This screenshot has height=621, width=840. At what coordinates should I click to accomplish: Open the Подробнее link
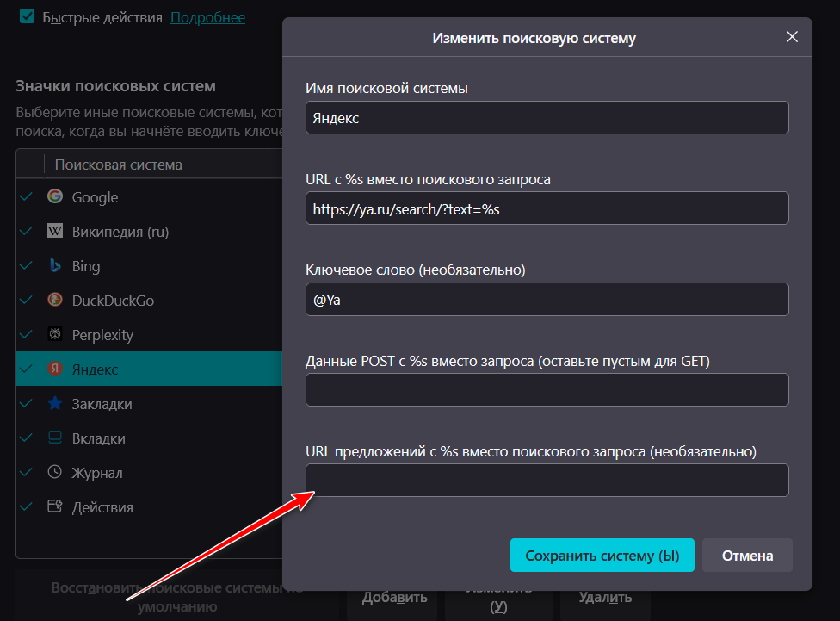click(207, 17)
